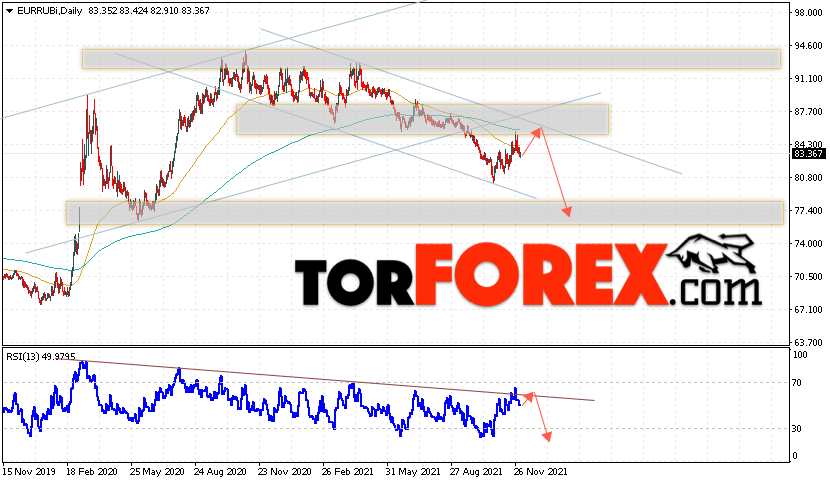The height and width of the screenshot is (483, 830).
Task: Click the 77.400 price axis label
Action: point(808,210)
